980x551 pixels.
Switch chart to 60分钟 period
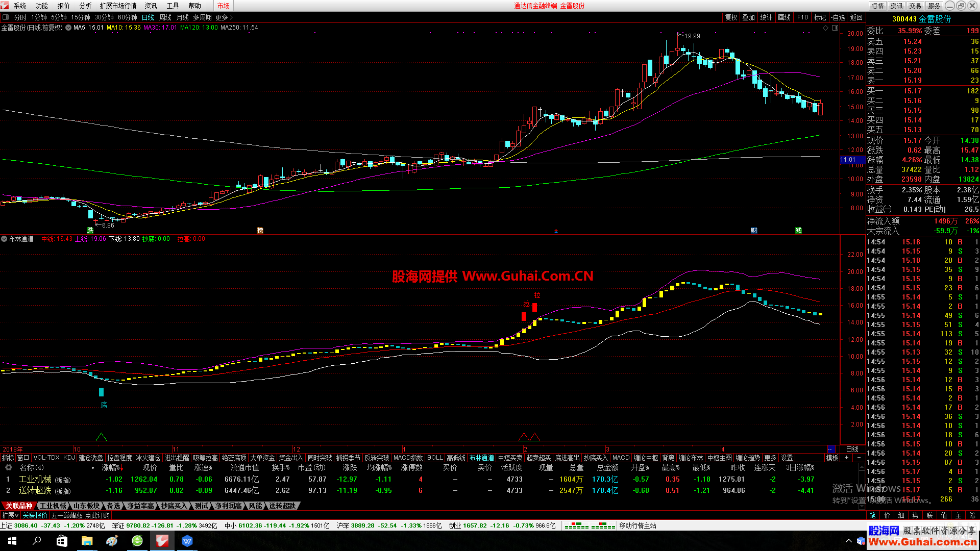[128, 17]
